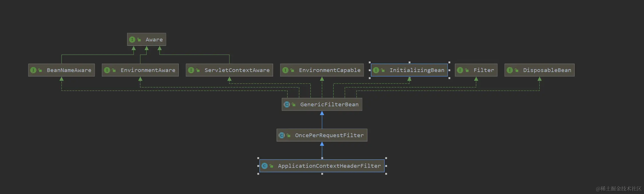This screenshot has width=644, height=194.
Task: Click the interface icon on Filter node
Action: click(460, 70)
